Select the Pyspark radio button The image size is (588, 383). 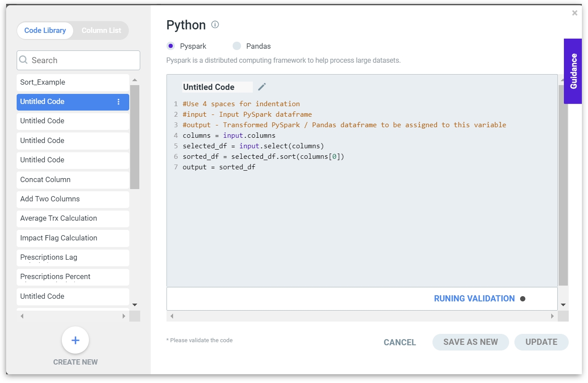[x=171, y=46]
